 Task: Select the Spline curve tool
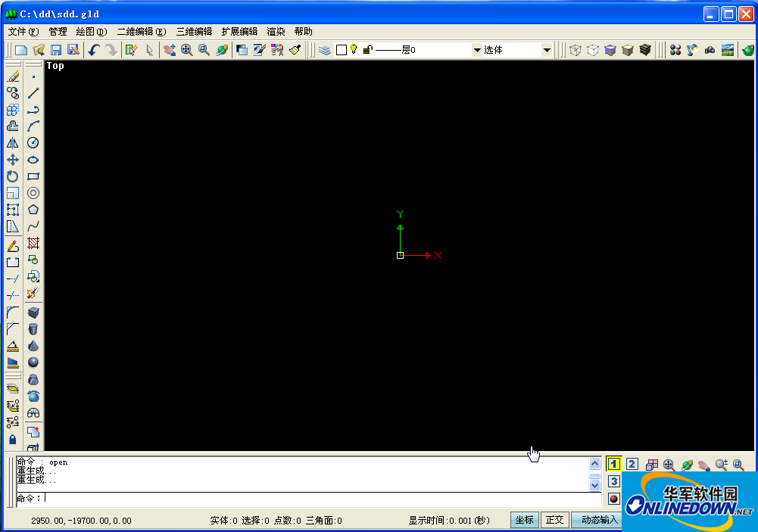point(33,226)
